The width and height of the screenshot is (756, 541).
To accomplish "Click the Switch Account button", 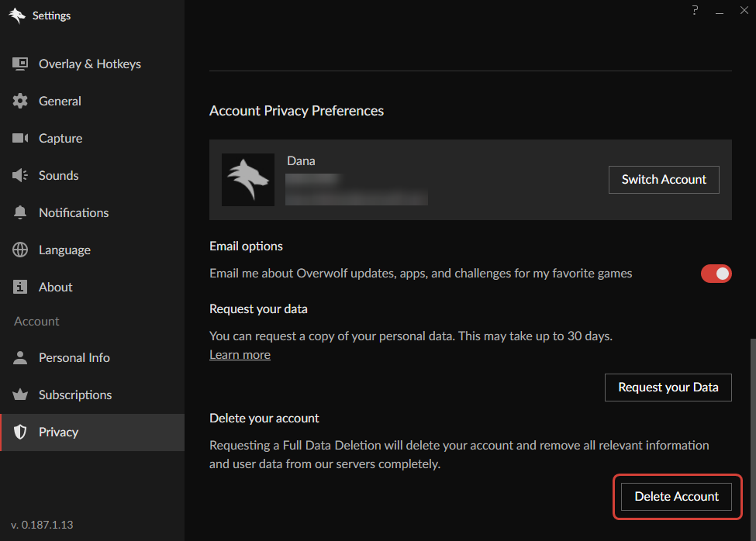I will click(x=664, y=180).
